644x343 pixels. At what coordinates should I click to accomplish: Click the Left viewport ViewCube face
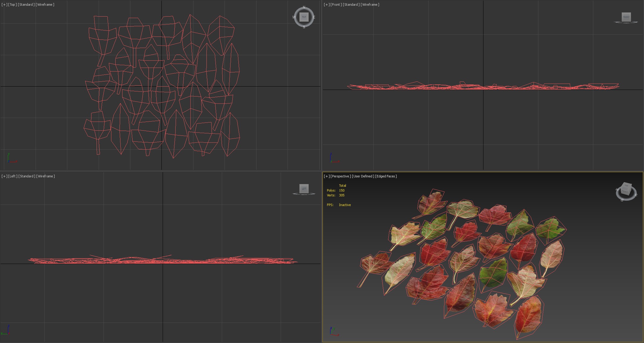(x=304, y=189)
